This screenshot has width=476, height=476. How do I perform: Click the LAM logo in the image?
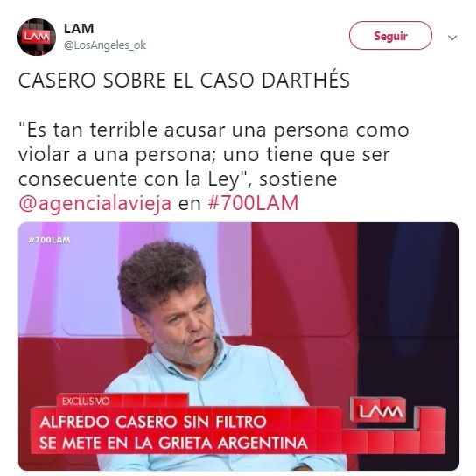coord(379,410)
